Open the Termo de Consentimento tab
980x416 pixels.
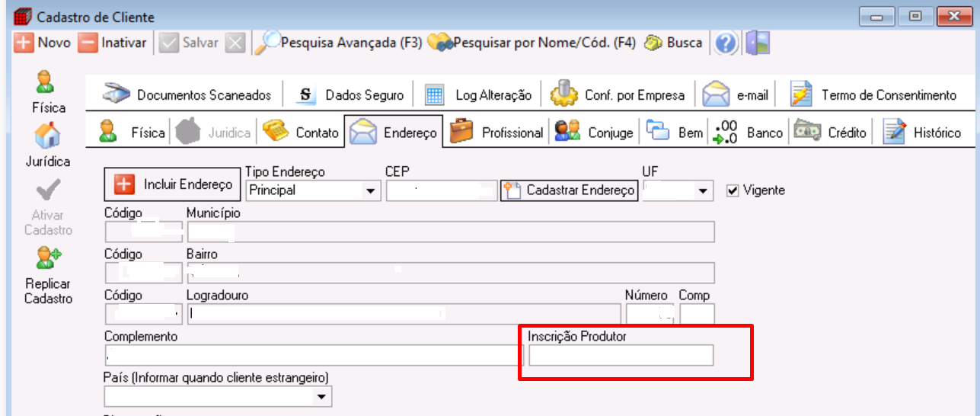tap(873, 95)
